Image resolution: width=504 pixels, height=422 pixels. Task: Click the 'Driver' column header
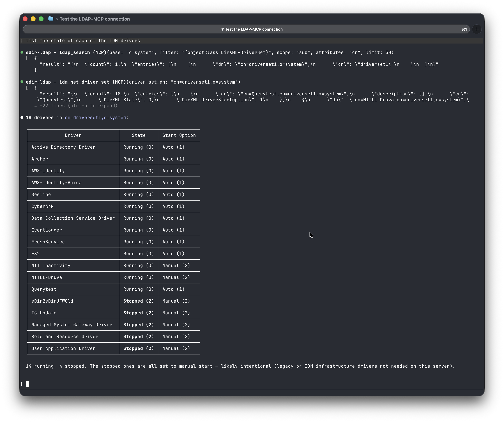point(73,135)
